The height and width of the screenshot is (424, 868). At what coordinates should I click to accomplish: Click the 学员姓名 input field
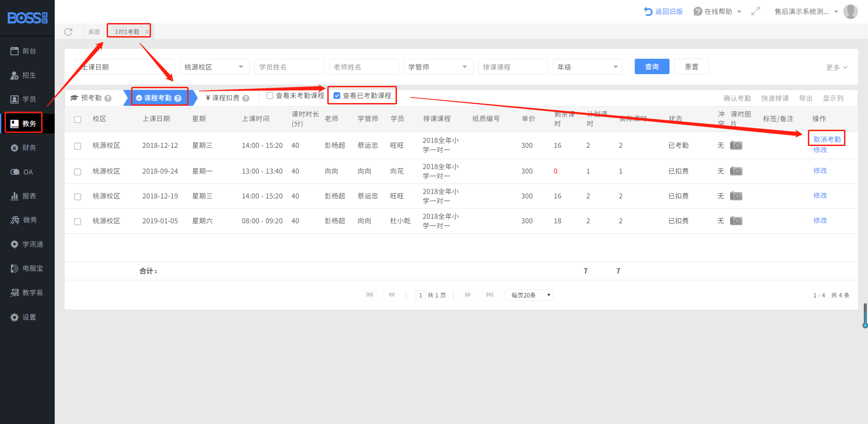(289, 67)
